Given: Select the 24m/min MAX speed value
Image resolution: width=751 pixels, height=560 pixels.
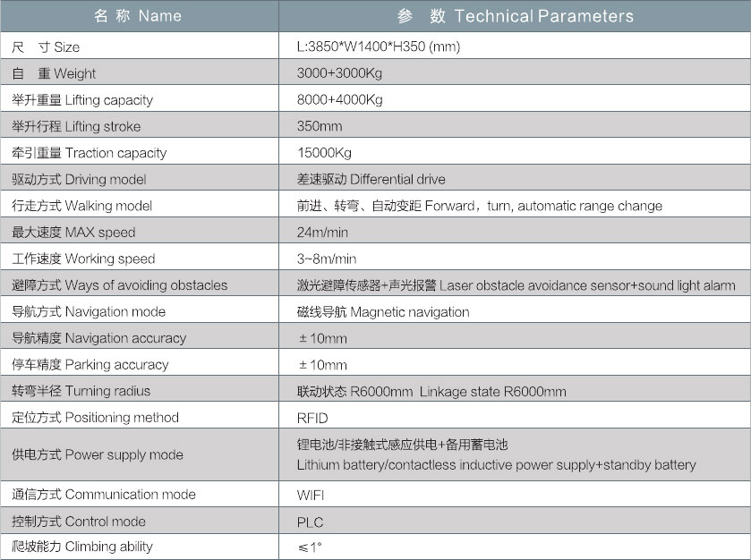Looking at the screenshot, I should [322, 233].
